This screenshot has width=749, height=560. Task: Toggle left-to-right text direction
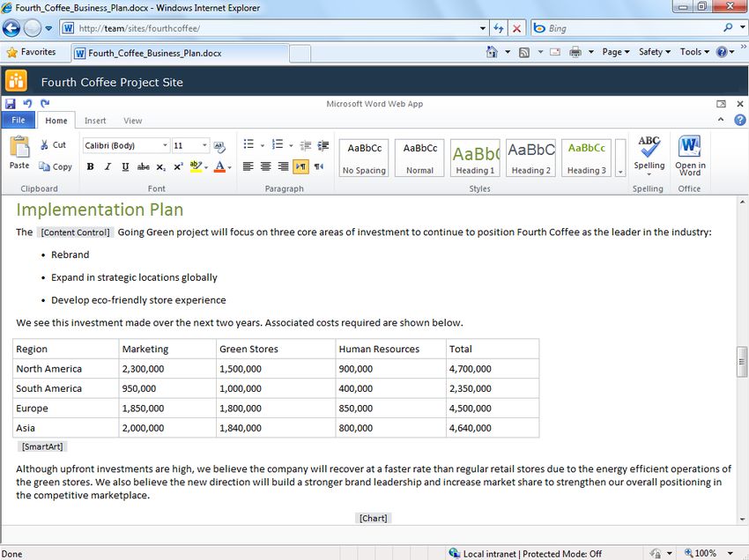pyautogui.click(x=301, y=166)
